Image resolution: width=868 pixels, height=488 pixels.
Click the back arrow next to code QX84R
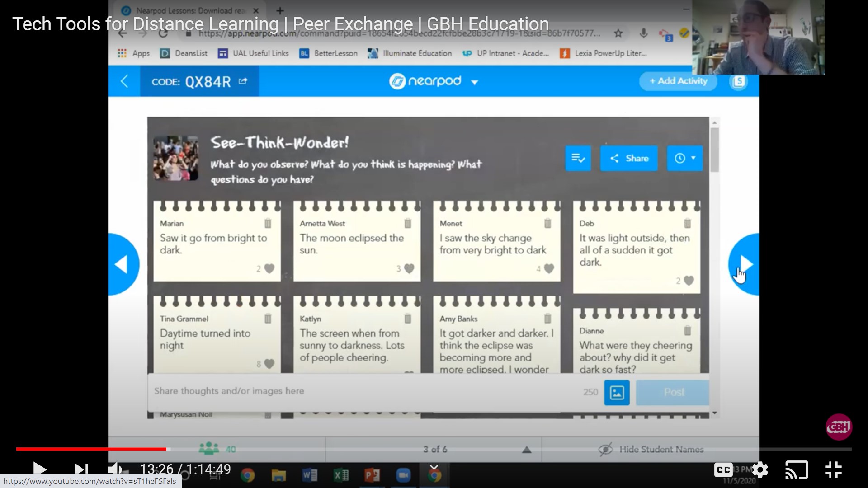(x=125, y=82)
